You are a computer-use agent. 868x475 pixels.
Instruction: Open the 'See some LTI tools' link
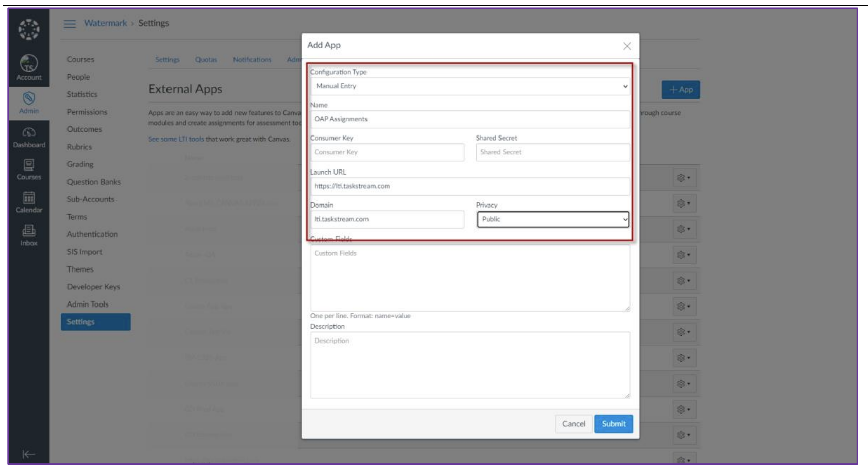click(x=176, y=139)
